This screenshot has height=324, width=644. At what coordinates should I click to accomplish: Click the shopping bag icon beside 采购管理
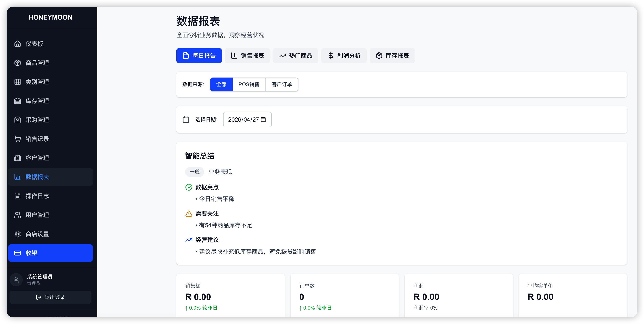18,120
